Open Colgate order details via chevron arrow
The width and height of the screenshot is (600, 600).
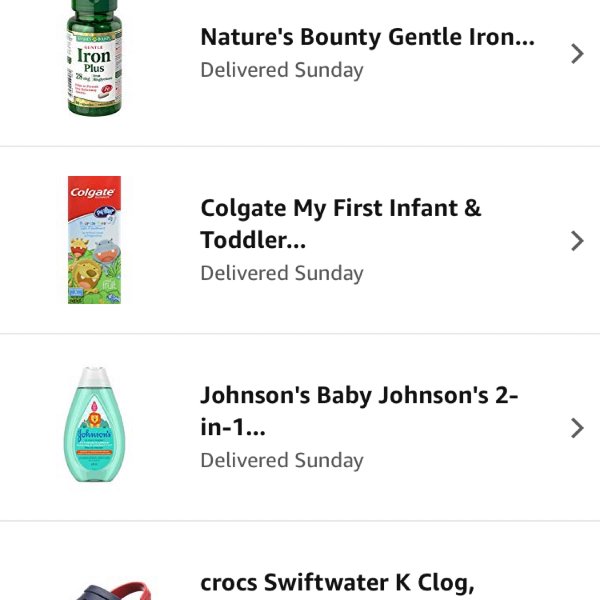coord(576,240)
